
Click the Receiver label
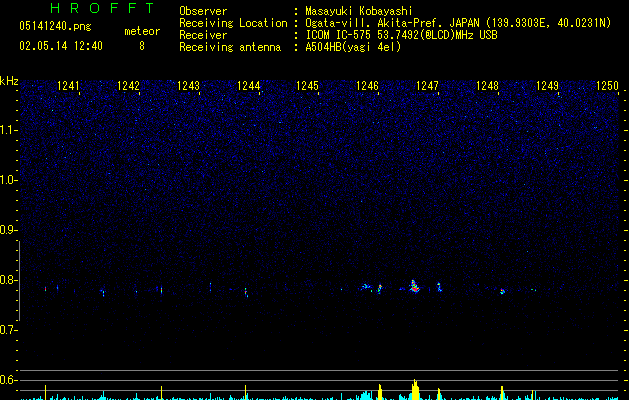pyautogui.click(x=203, y=35)
